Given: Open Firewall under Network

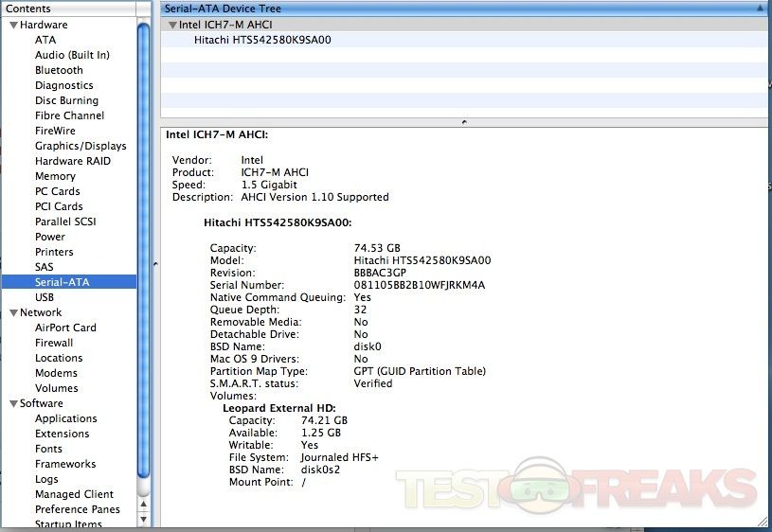Looking at the screenshot, I should [x=54, y=343].
